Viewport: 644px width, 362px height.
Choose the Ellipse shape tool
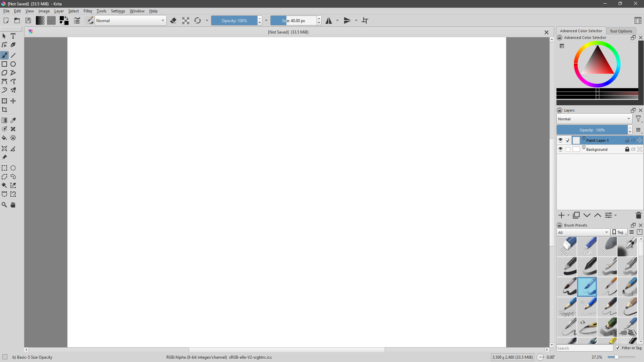[x=13, y=64]
